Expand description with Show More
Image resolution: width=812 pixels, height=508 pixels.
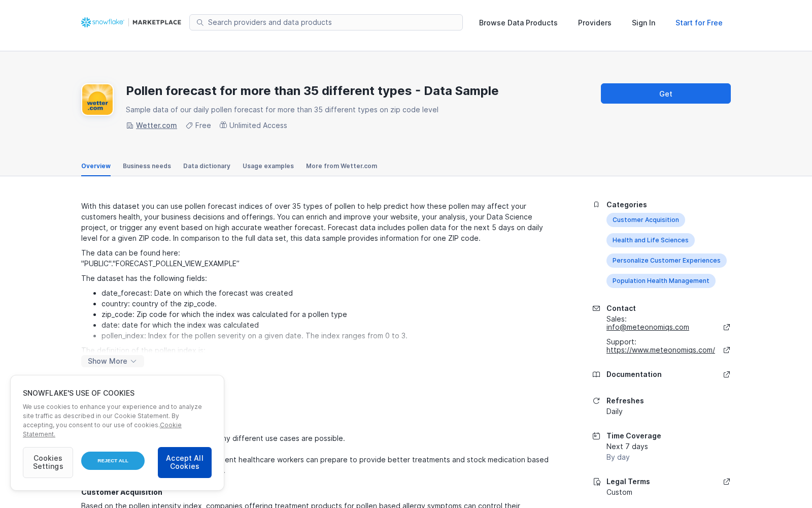[113, 361]
